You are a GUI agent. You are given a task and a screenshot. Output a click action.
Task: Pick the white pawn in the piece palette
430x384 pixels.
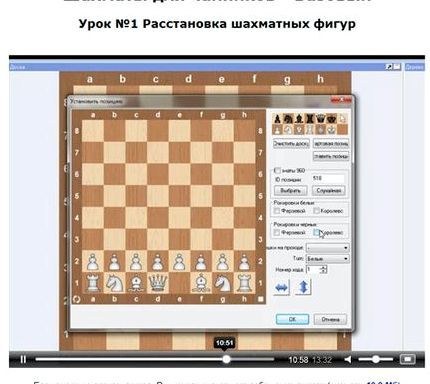tap(277, 129)
